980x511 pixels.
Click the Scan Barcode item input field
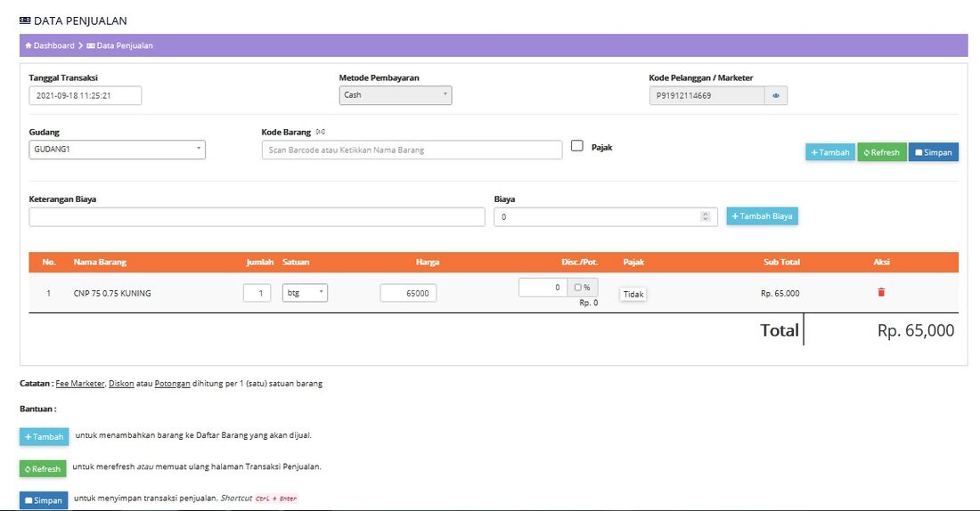tap(412, 150)
